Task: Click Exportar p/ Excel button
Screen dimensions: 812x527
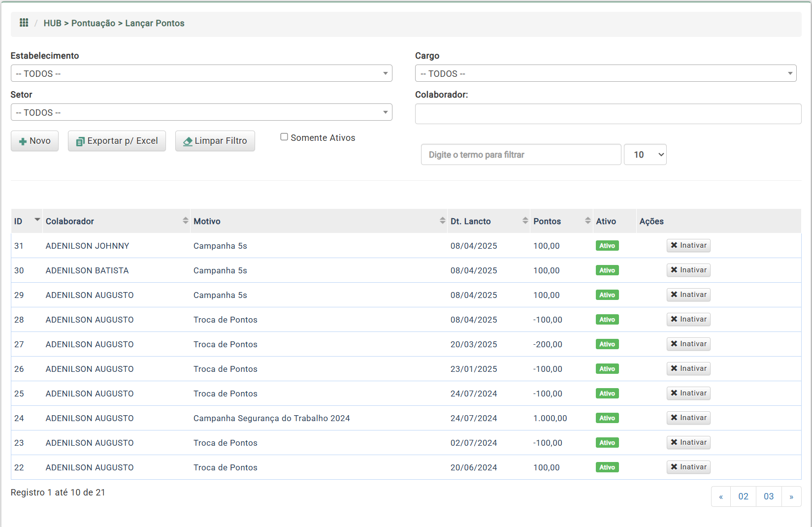Action: (x=117, y=141)
